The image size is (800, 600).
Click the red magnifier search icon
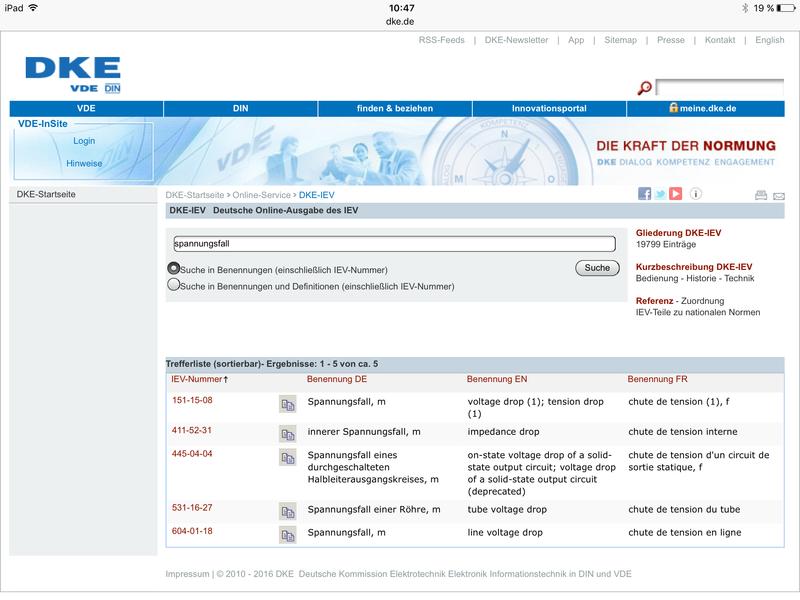coord(644,88)
